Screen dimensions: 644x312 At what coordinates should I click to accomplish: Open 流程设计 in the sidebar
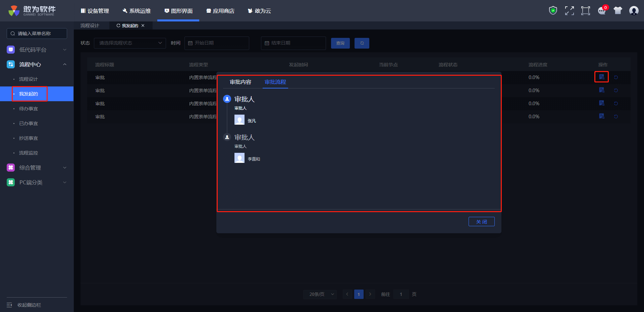pyautogui.click(x=29, y=79)
